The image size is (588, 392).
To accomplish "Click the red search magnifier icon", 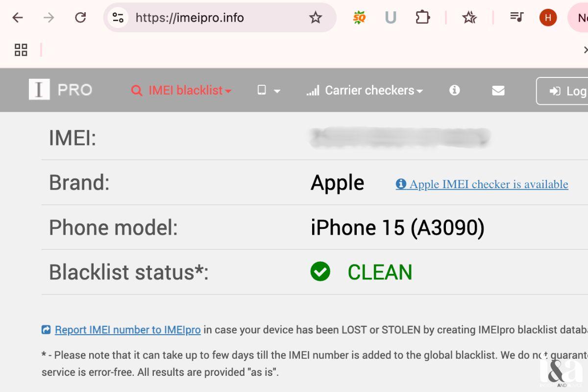I will (137, 91).
